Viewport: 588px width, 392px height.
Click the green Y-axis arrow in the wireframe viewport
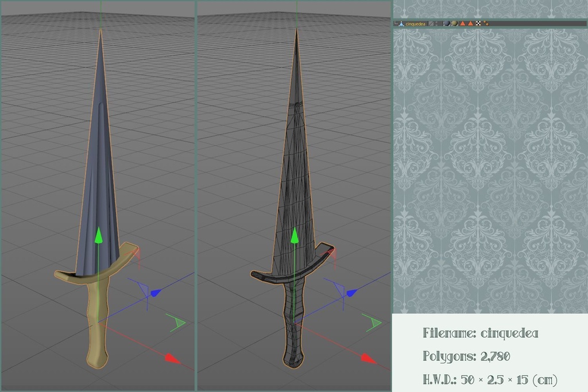[295, 235]
